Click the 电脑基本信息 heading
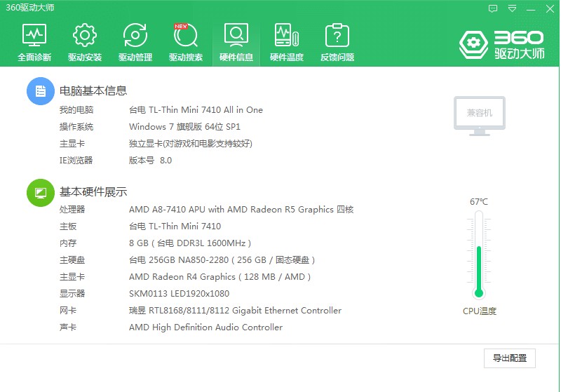 (x=93, y=91)
